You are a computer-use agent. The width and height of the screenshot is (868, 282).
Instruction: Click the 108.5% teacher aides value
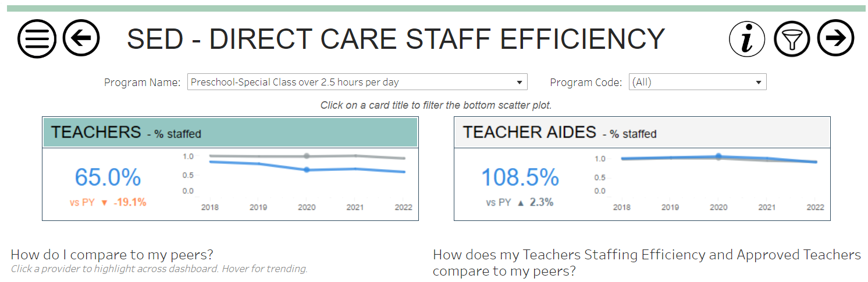coord(520,177)
